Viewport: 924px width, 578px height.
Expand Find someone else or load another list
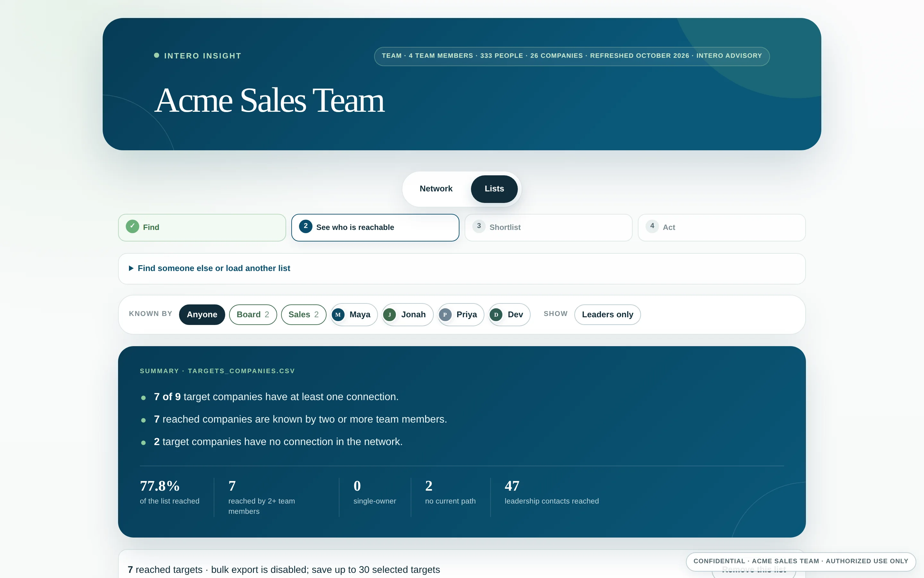click(x=462, y=268)
